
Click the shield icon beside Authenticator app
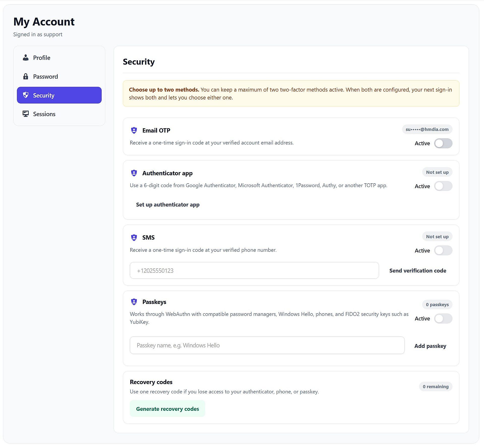click(x=134, y=173)
